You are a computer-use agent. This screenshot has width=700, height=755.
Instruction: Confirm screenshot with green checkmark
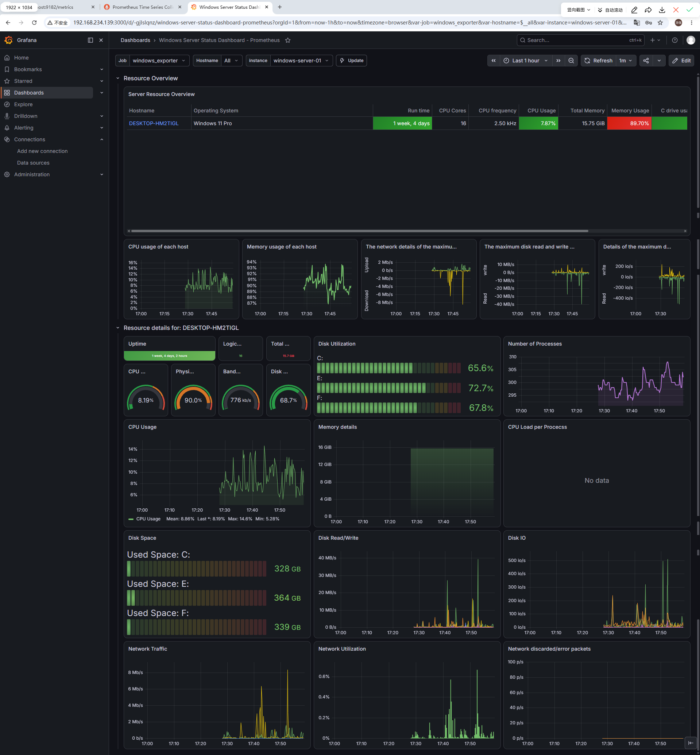click(689, 10)
